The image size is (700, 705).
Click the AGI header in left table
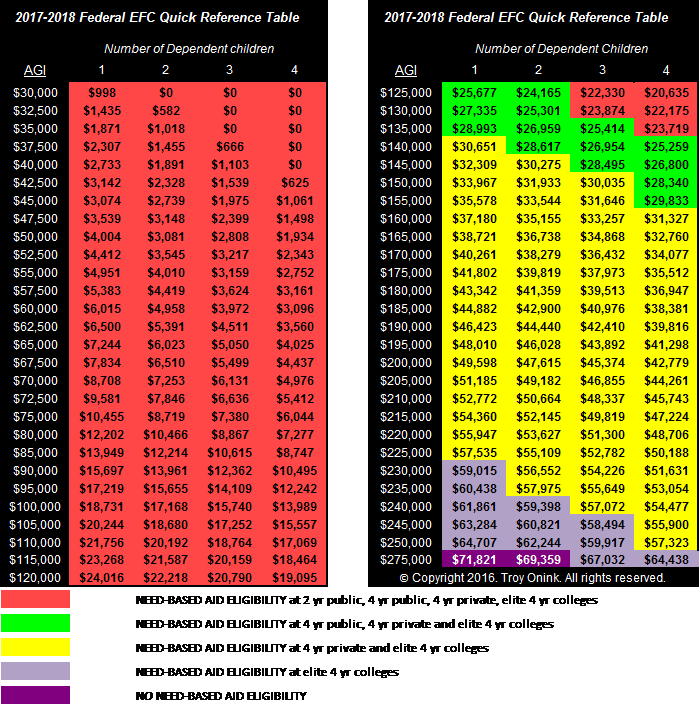[35, 71]
